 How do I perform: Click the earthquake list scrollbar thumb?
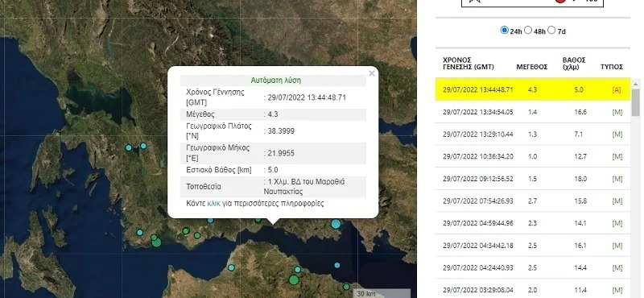[x=636, y=102]
